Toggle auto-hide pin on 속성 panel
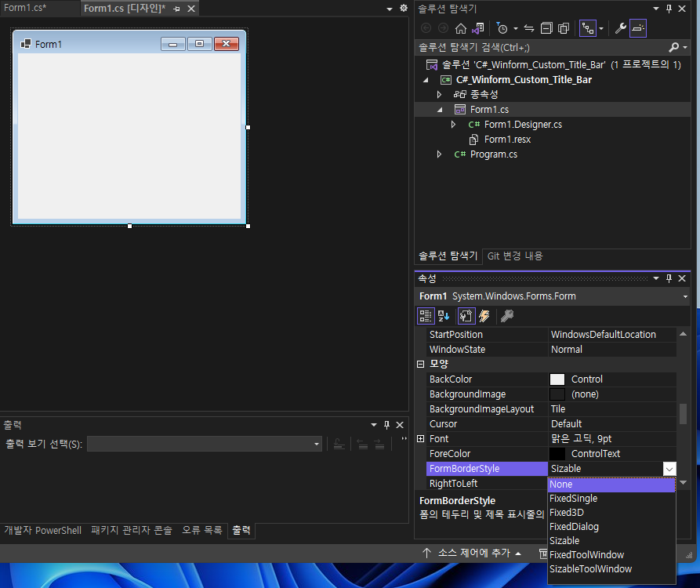The width and height of the screenshot is (700, 588). tap(669, 278)
